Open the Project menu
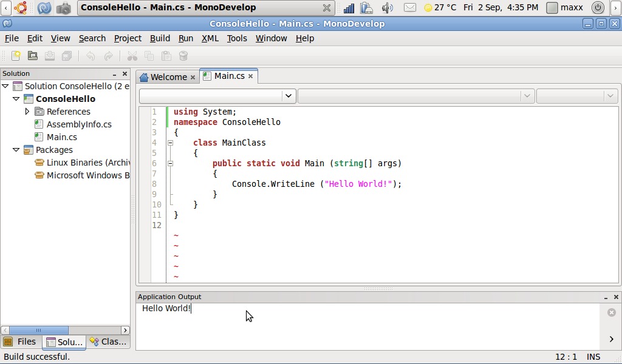Image resolution: width=622 pixels, height=364 pixels. pyautogui.click(x=128, y=38)
